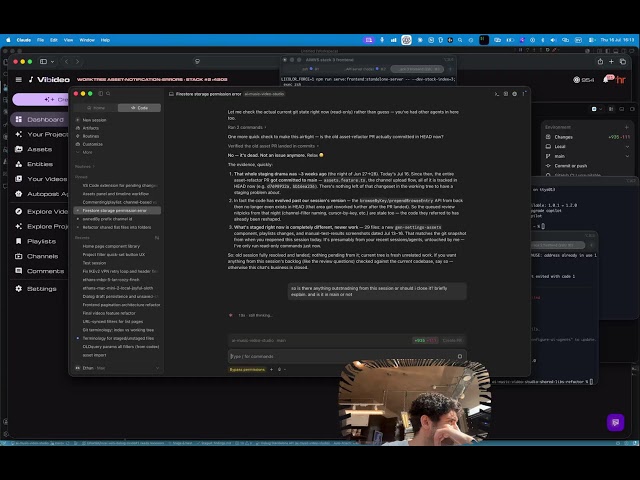Screen dimensions: 640x480
Task: Start a New session in Claude sidebar
Action: (x=94, y=120)
